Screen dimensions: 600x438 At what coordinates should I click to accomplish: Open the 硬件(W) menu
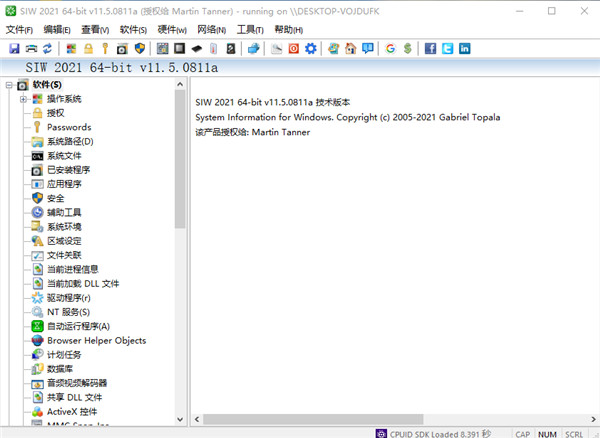170,29
